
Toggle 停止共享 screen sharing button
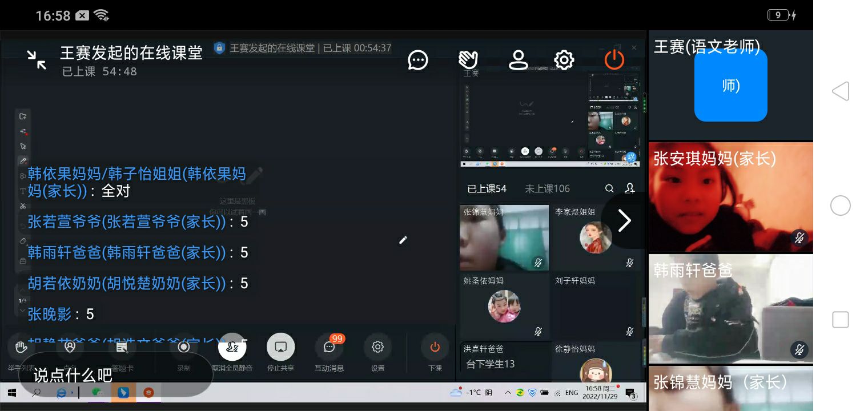pos(280,347)
